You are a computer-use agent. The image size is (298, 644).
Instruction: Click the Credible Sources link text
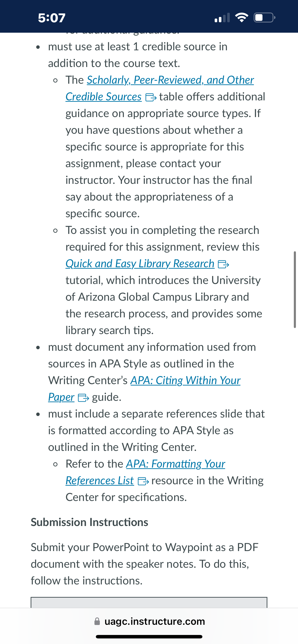(104, 97)
